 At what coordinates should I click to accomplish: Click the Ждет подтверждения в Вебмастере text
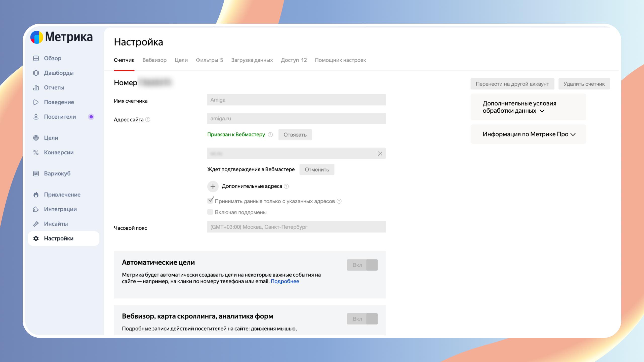click(251, 169)
